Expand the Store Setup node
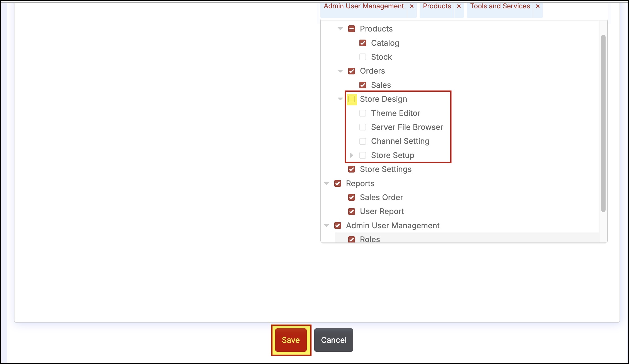The width and height of the screenshot is (629, 364). [351, 155]
